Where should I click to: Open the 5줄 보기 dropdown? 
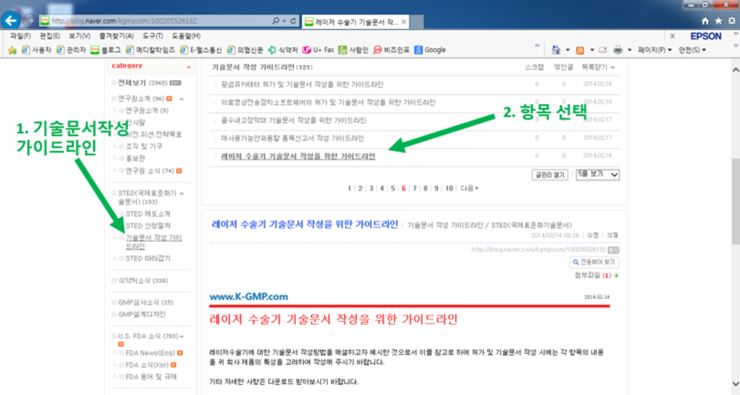coord(597,175)
